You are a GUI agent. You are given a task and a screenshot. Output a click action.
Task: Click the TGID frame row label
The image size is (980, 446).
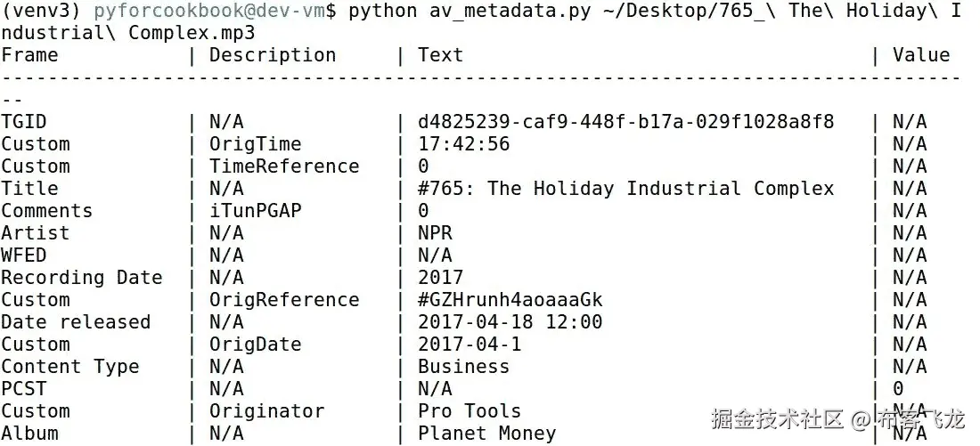[24, 122]
